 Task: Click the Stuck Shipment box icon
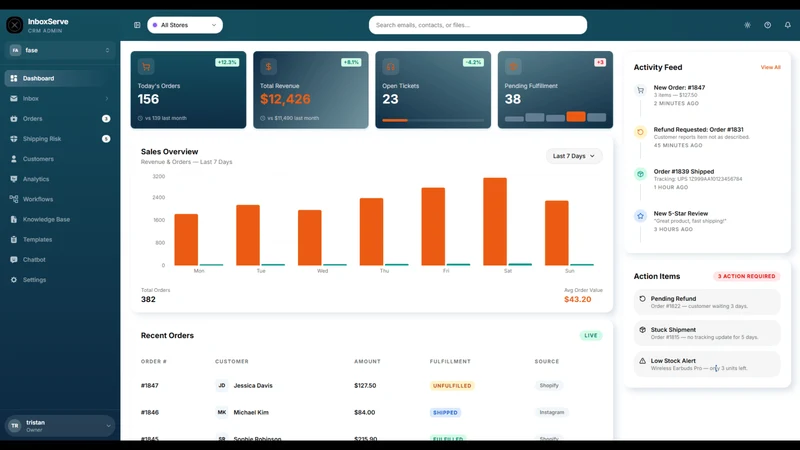coord(642,330)
